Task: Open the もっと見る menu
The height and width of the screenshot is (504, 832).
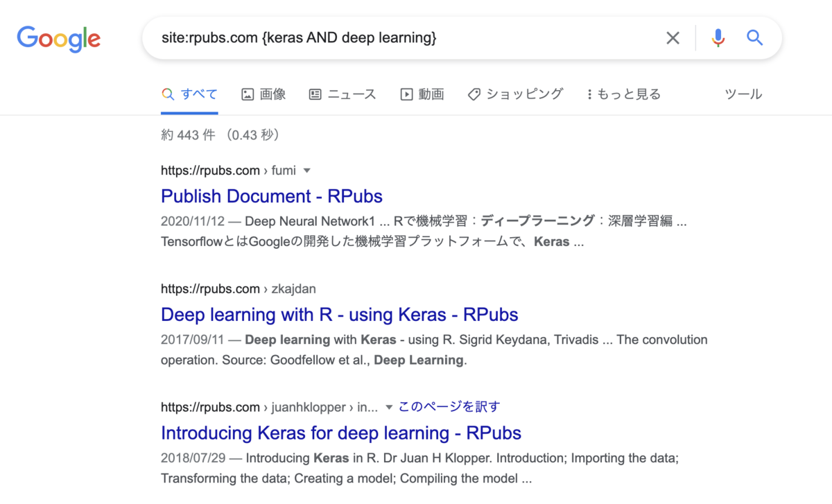Action: 624,94
